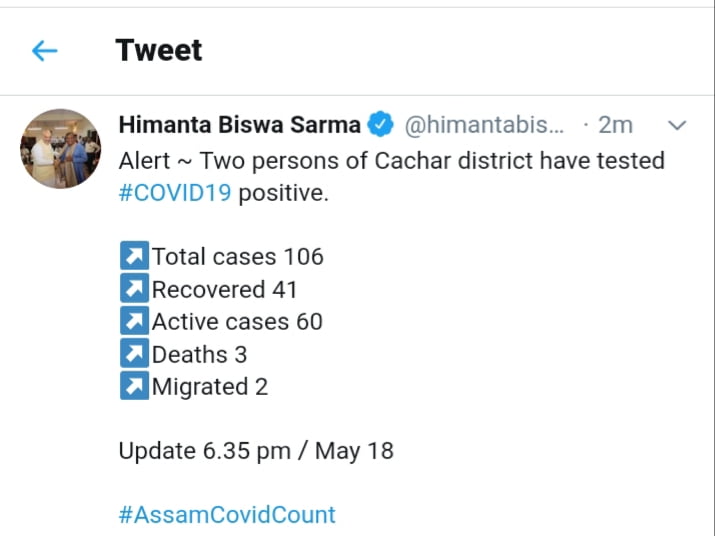The width and height of the screenshot is (715, 536).
Task: Tap the back arrow in the header
Action: pyautogui.click(x=45, y=50)
